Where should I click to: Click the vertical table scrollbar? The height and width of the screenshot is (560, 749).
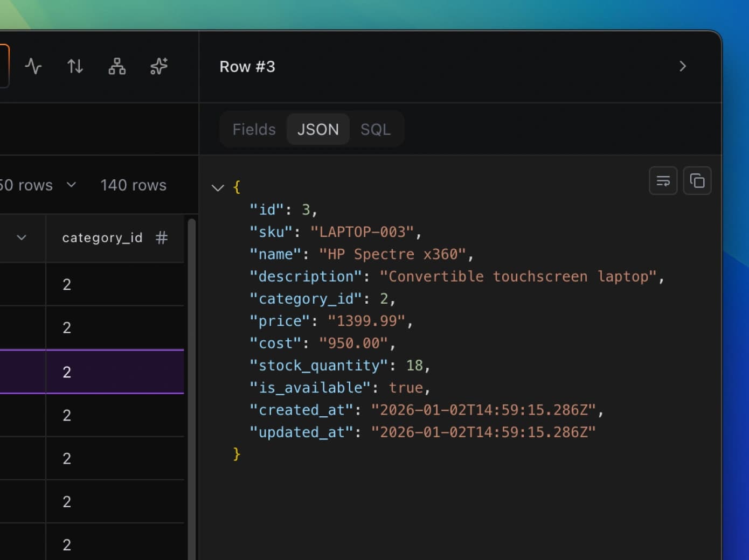[x=191, y=388]
